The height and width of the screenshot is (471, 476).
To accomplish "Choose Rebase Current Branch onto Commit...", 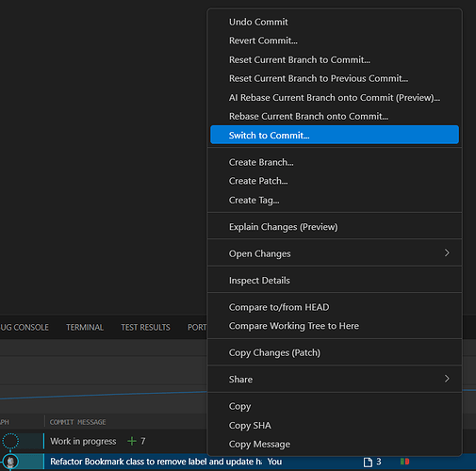I will 335,116.
